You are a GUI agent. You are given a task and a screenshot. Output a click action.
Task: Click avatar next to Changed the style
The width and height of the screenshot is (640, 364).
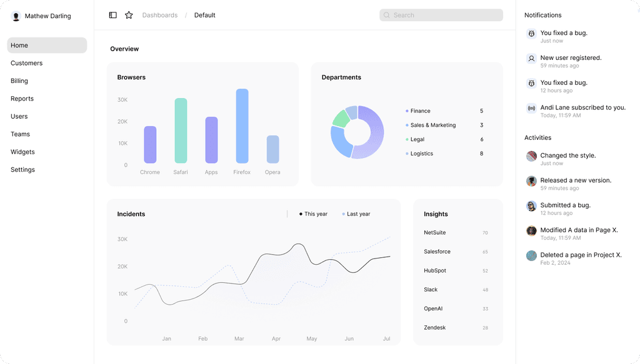pos(531,157)
